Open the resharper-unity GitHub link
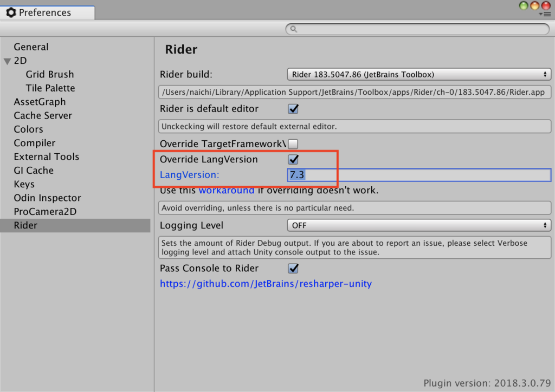The width and height of the screenshot is (555, 392). click(x=266, y=284)
